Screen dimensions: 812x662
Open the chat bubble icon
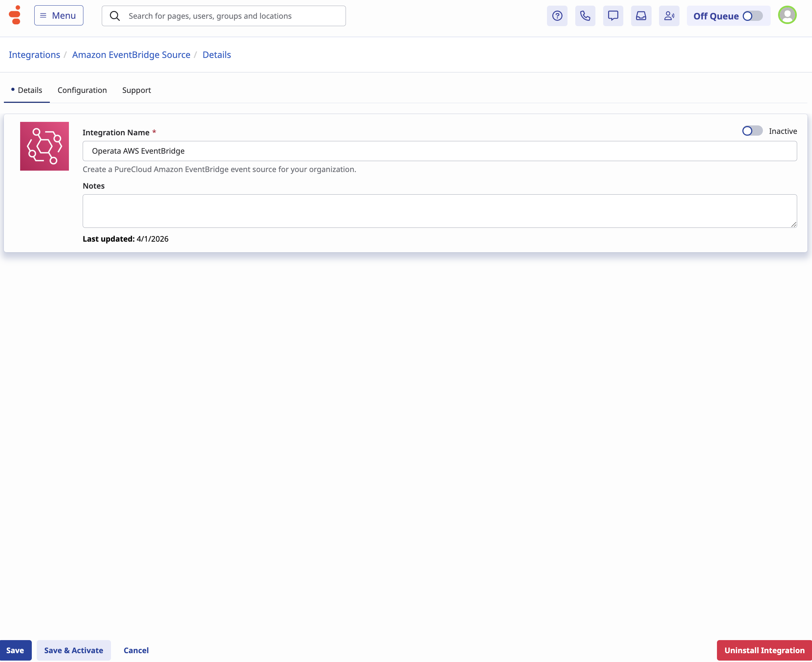point(613,16)
